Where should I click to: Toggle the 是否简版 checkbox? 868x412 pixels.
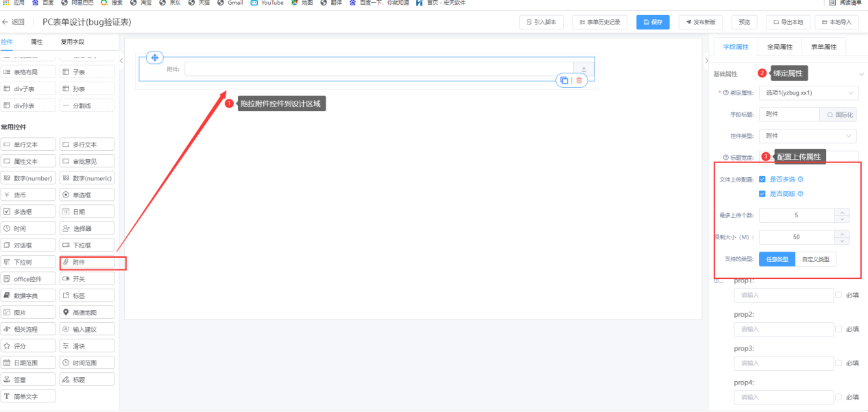pos(762,193)
